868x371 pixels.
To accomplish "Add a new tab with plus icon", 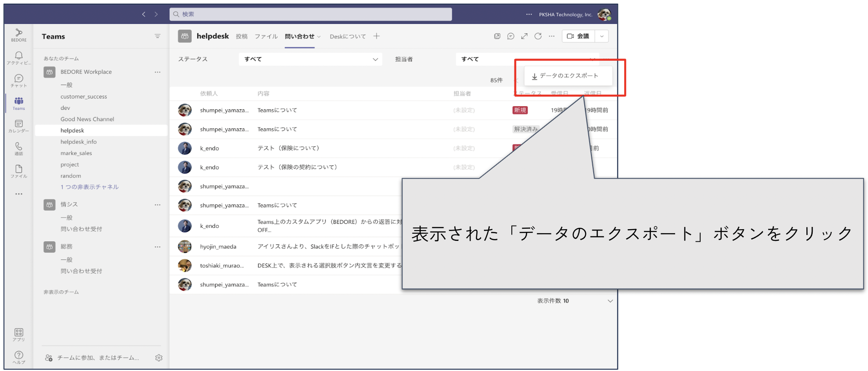I will (x=376, y=36).
